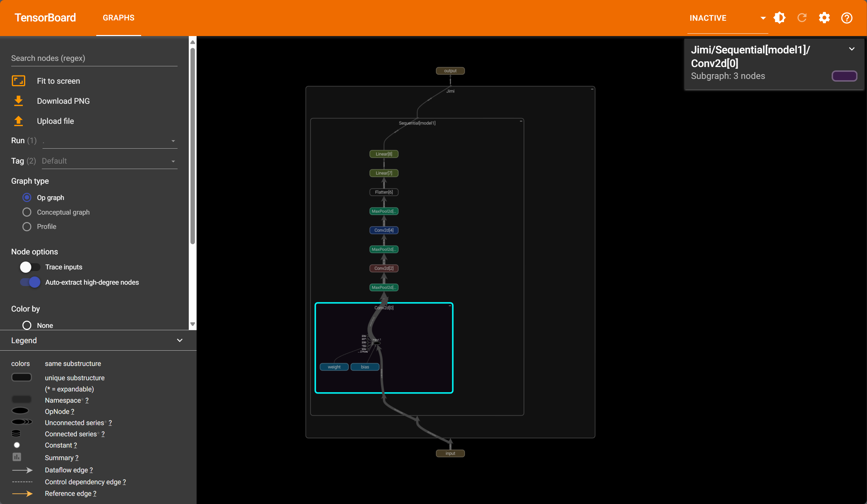Open the settings gear icon
The width and height of the screenshot is (867, 504).
pos(824,18)
